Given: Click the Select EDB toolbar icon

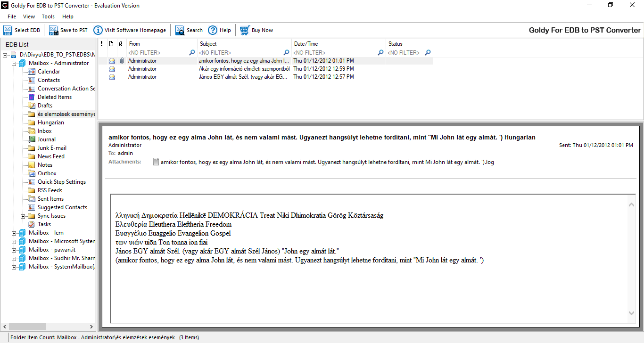Looking at the screenshot, I should (8, 30).
